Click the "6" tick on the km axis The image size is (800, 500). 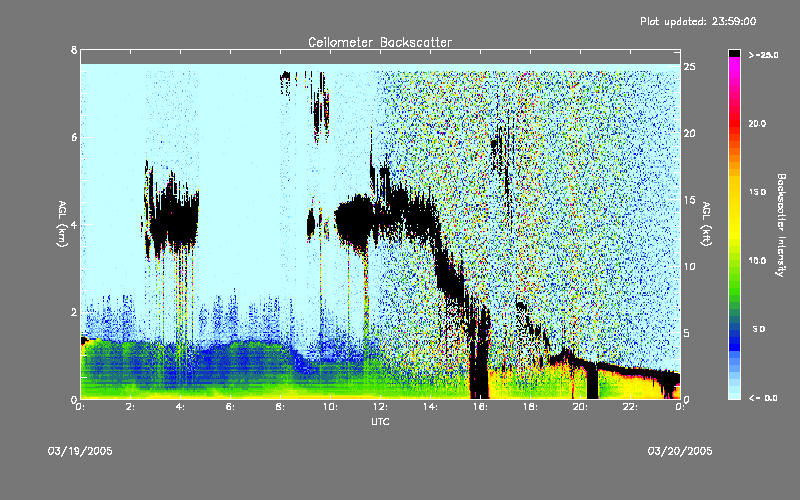(74, 137)
